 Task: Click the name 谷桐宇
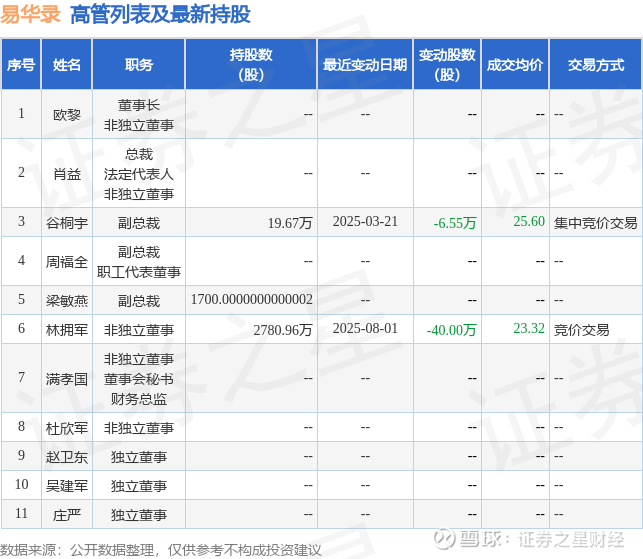(x=67, y=223)
